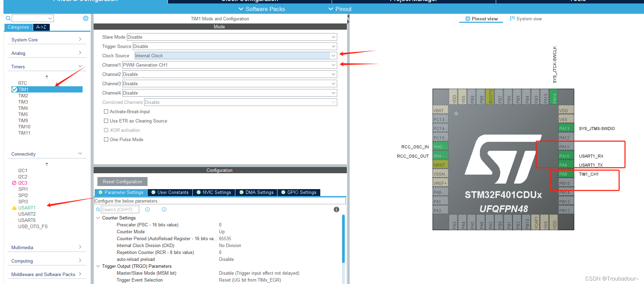This screenshot has width=644, height=284.
Task: Expand the System Core category
Action: click(x=47, y=40)
